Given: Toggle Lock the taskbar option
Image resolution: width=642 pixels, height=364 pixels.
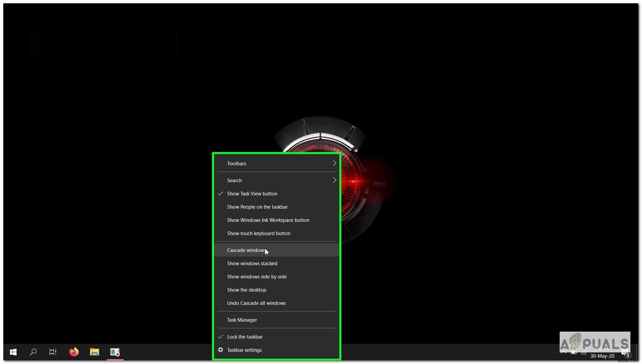Looking at the screenshot, I should tap(245, 336).
